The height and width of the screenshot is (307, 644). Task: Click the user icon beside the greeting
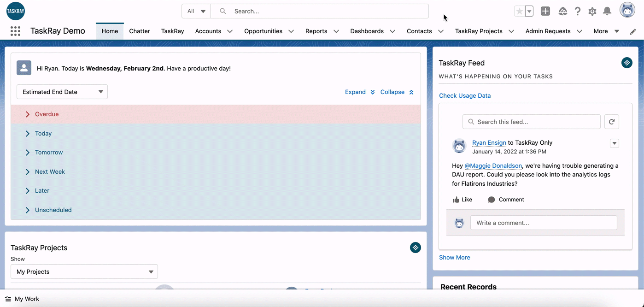(x=24, y=68)
